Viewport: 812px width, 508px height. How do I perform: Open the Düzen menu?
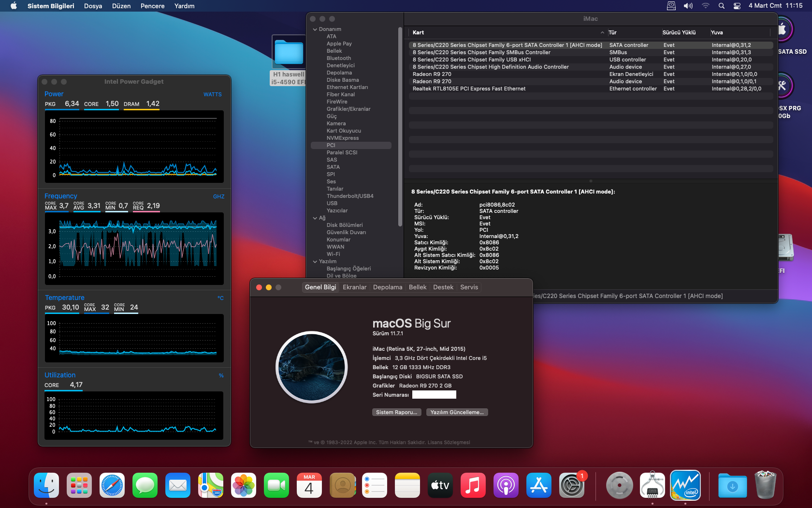[121, 6]
